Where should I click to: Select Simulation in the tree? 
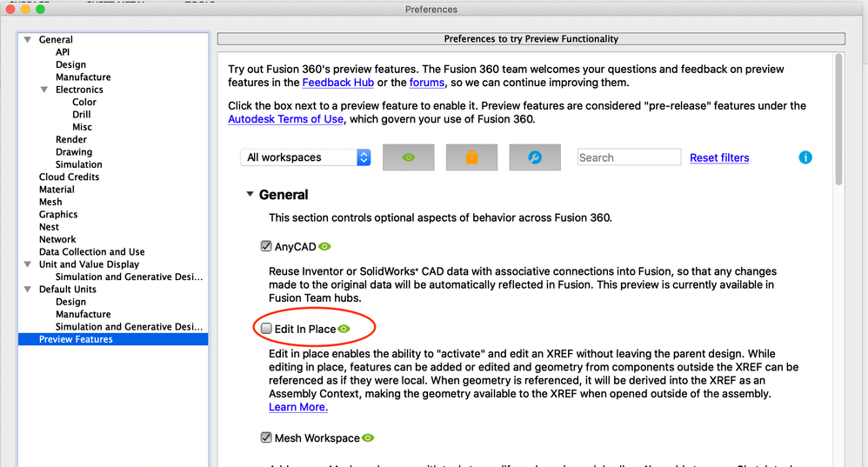click(78, 164)
